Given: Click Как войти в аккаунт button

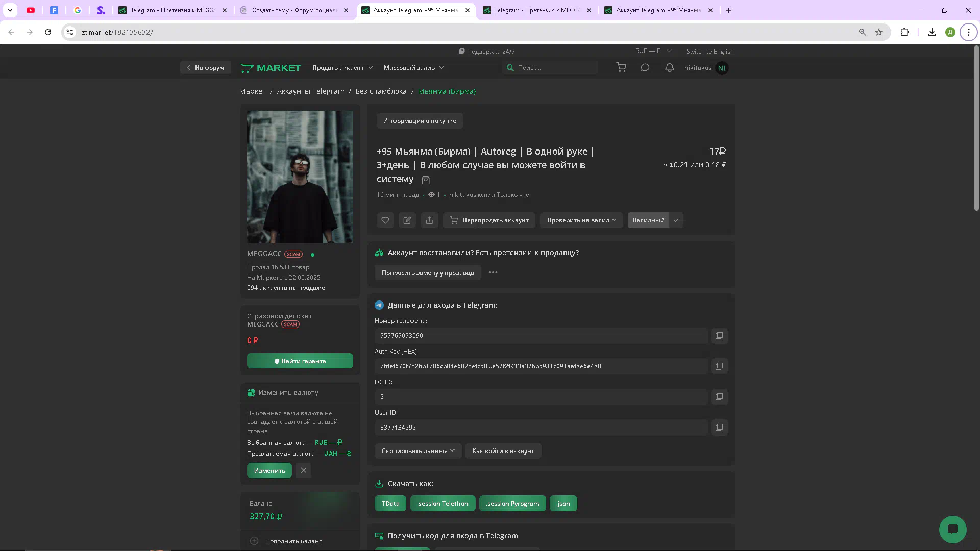Looking at the screenshot, I should (x=503, y=451).
